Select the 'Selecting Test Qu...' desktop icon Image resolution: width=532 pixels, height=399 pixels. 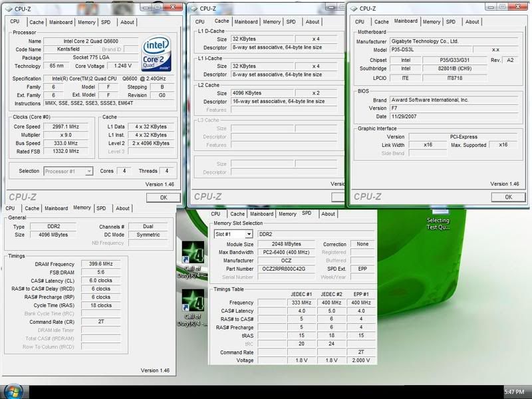438,219
